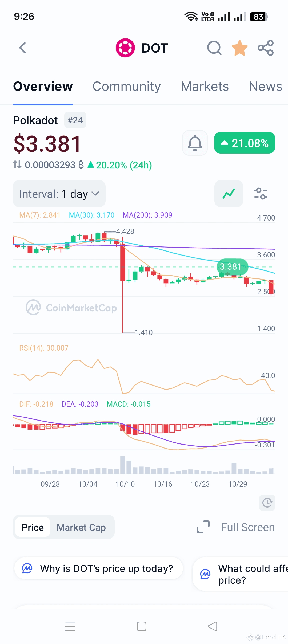
Task: Tap the BTC price conversion swap arrows
Action: pos(17,165)
